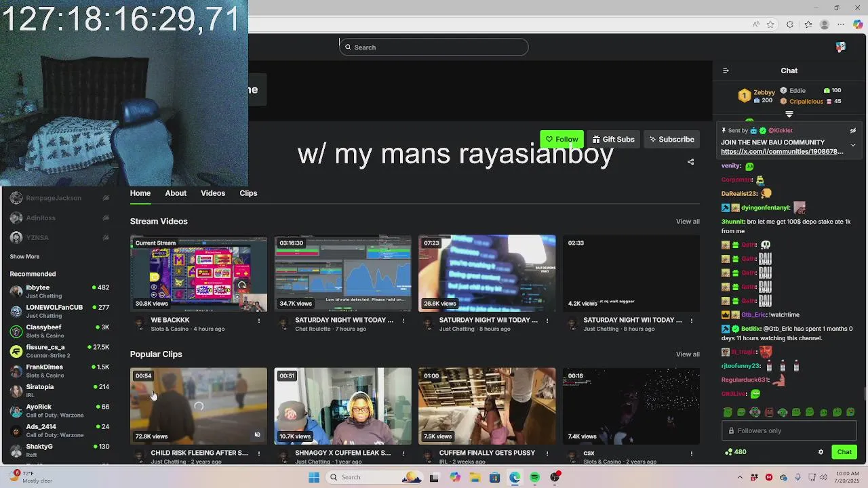Open recommended channel Ads_2414

(59, 430)
